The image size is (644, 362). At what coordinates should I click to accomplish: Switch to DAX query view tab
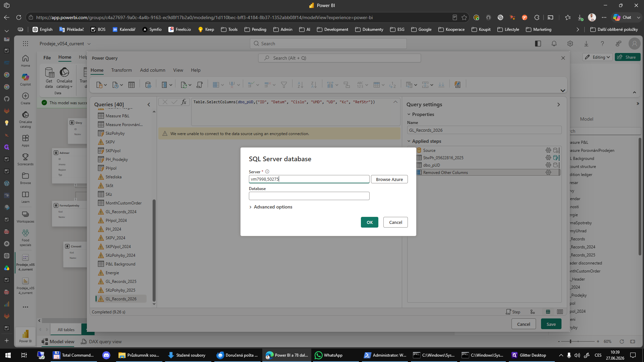click(x=101, y=342)
